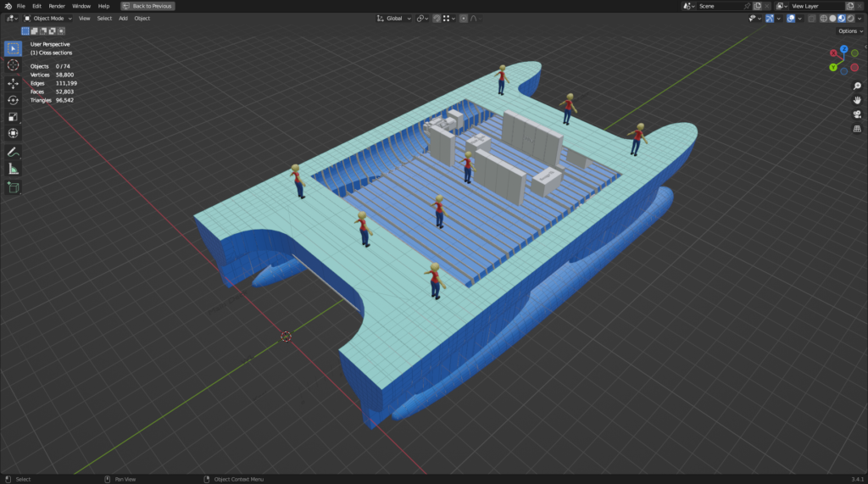Switch to rendered viewport shading sphere
Image resolution: width=868 pixels, height=484 pixels.
849,18
